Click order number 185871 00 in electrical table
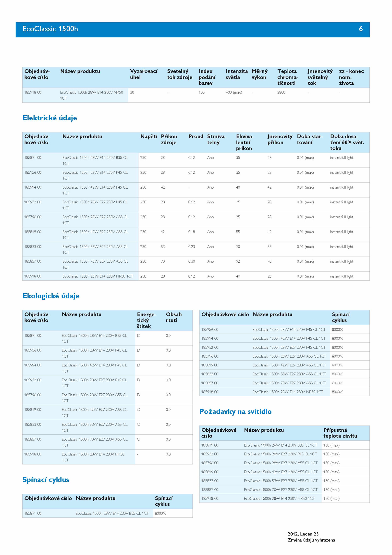392x555 pixels. click(x=33, y=158)
